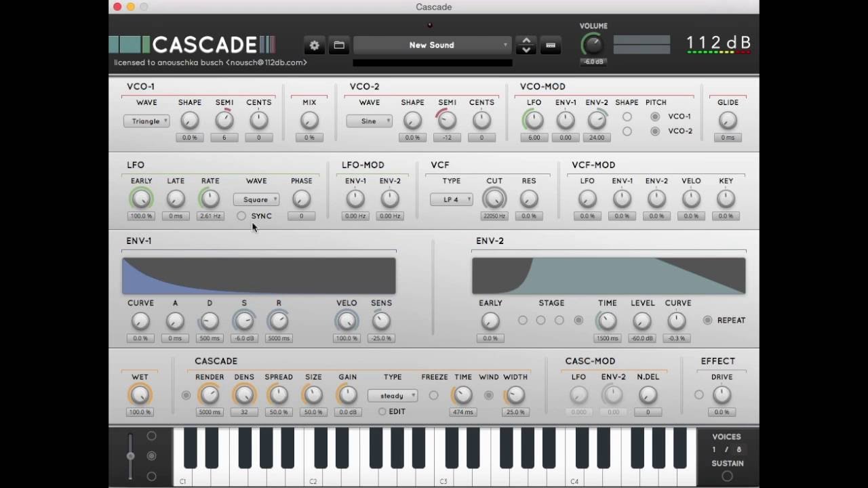Toggle the SUSTAIN button
868x488 pixels.
(x=728, y=476)
